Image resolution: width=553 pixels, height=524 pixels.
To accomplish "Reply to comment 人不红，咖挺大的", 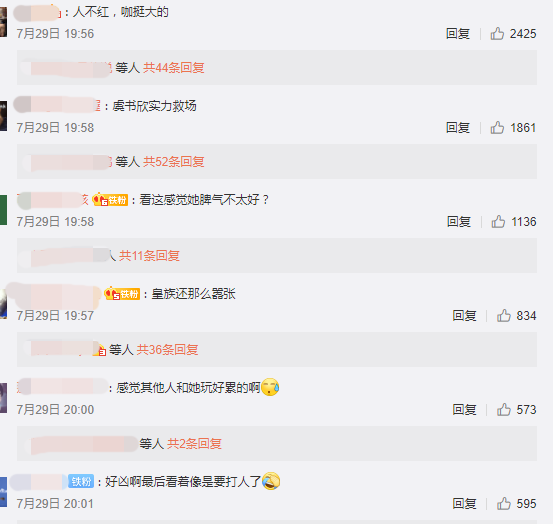I will (x=458, y=34).
